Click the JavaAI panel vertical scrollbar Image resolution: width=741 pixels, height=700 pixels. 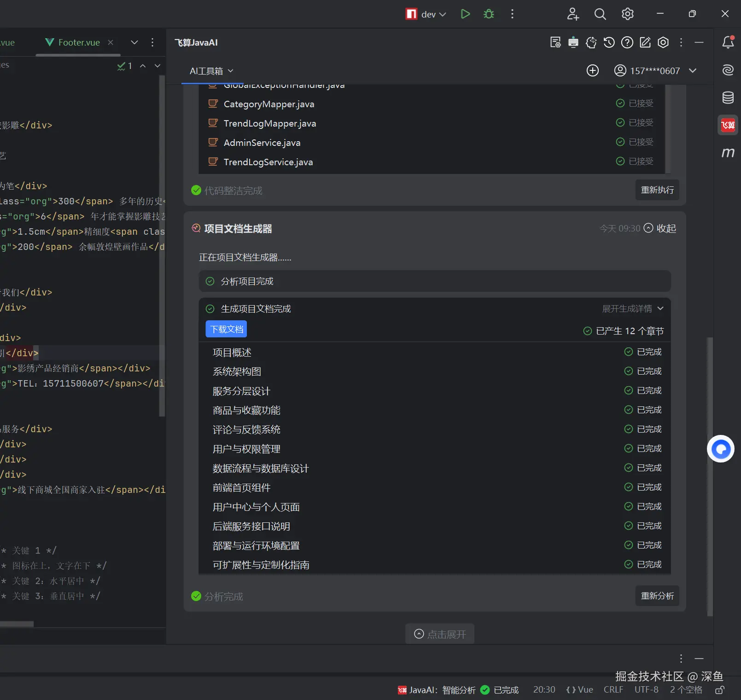(710, 476)
